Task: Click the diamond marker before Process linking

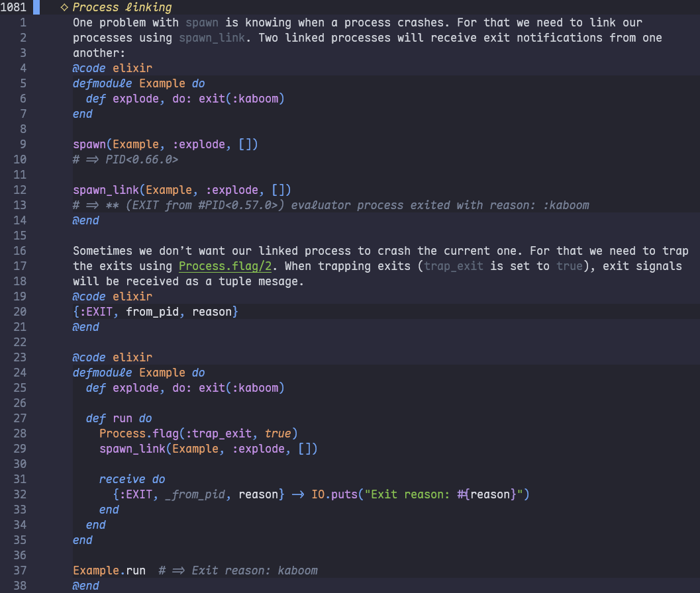Action: (64, 7)
